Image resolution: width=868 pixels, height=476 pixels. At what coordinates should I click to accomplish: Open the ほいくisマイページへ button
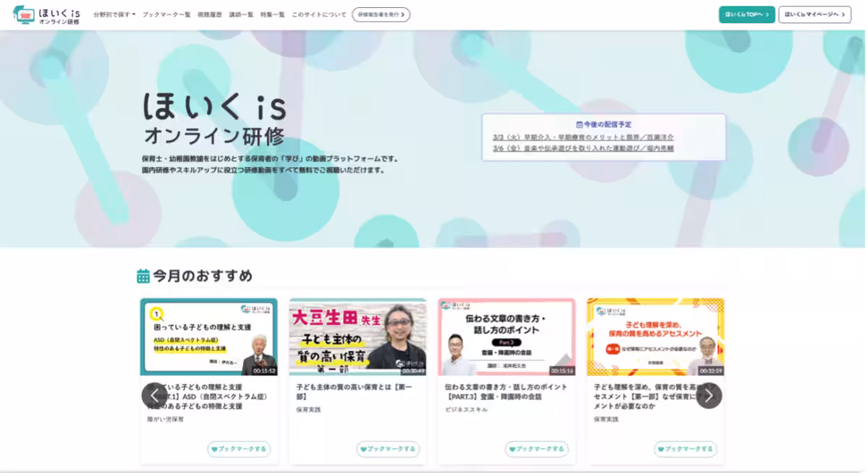point(814,14)
